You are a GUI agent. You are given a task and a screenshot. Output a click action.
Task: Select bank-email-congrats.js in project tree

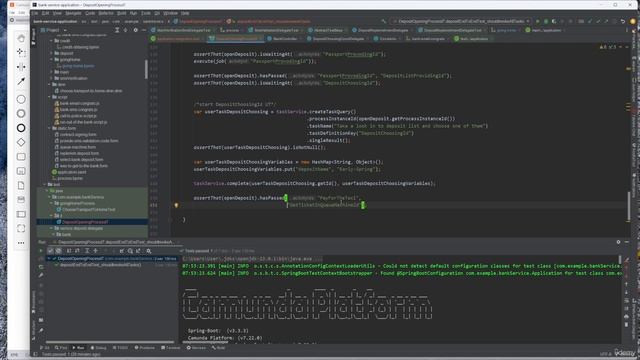tap(79, 103)
